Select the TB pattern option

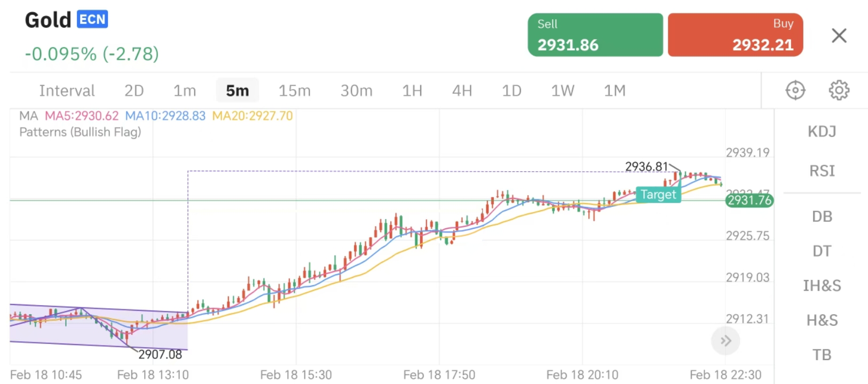[822, 355]
